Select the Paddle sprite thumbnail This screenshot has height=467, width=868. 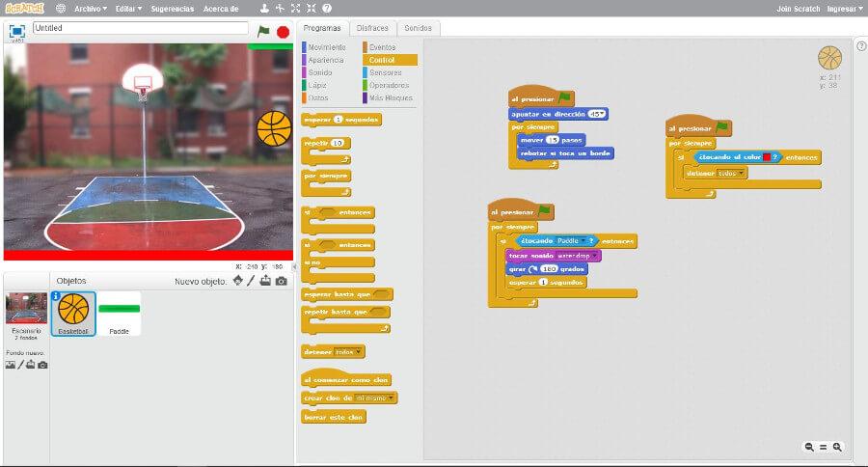119,314
